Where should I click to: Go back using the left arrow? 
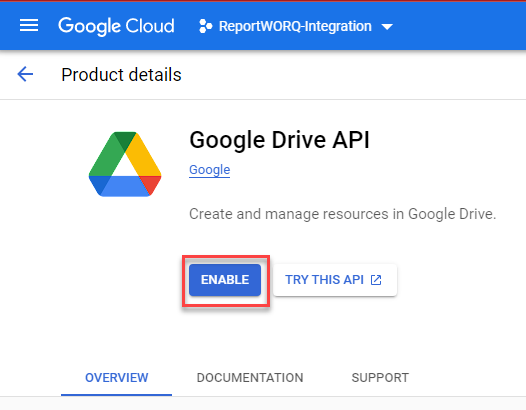tap(25, 74)
